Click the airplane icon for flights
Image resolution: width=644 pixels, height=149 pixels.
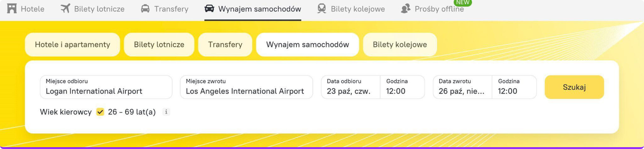(x=65, y=9)
